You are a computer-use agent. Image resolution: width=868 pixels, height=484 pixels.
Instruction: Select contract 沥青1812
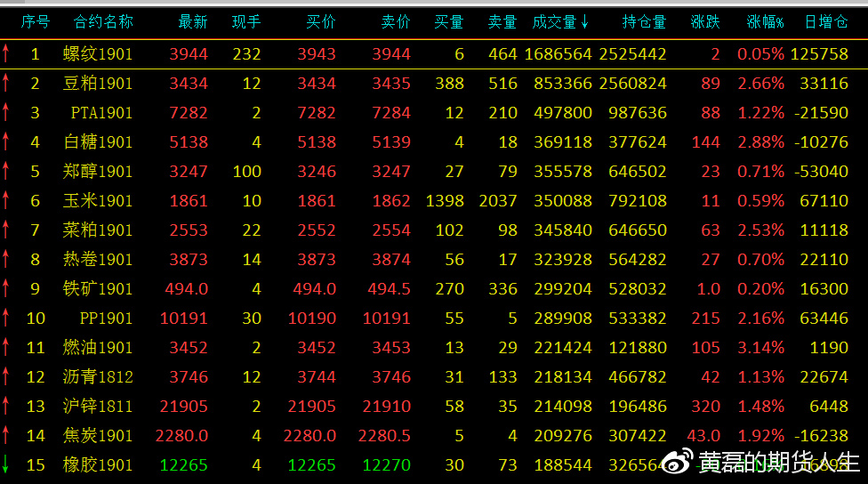point(98,377)
